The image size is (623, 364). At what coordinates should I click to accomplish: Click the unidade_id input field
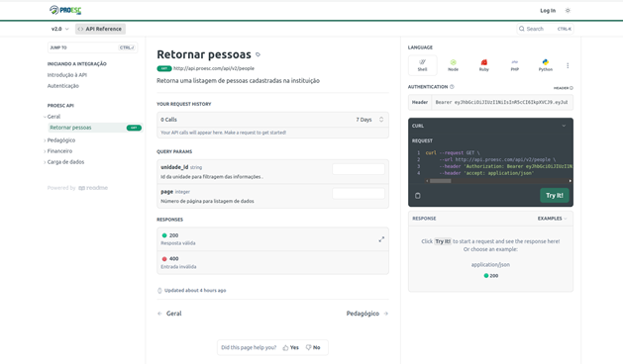(x=359, y=169)
